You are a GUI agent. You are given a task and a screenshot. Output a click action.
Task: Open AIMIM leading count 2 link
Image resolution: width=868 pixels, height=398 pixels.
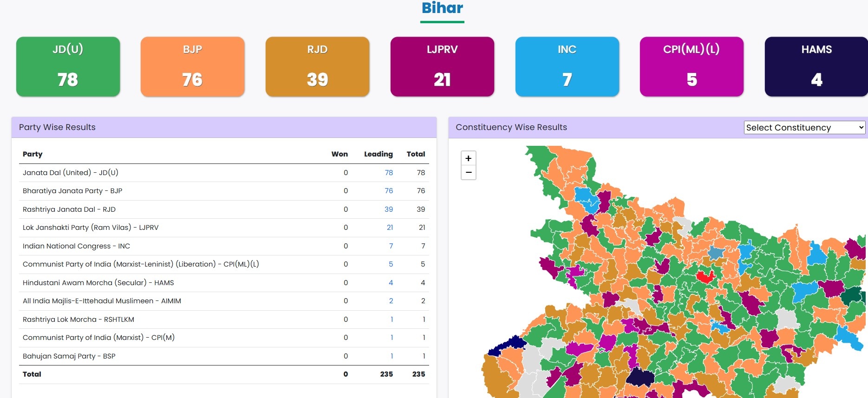coord(391,301)
